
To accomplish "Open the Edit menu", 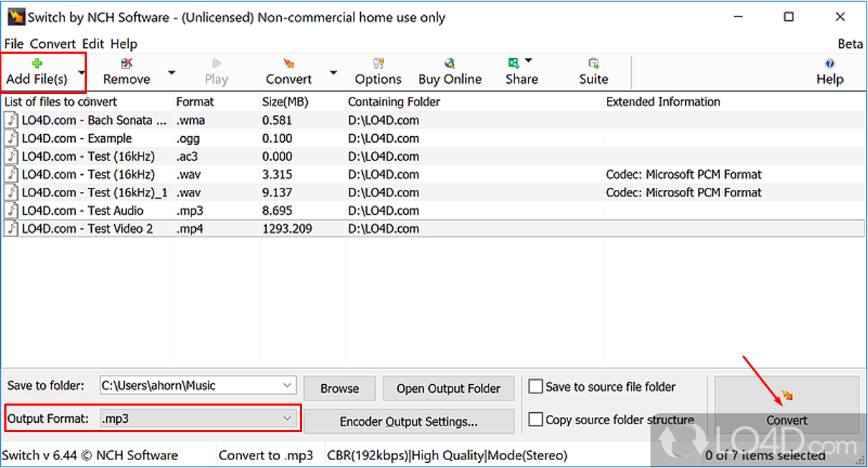I will click(x=93, y=44).
